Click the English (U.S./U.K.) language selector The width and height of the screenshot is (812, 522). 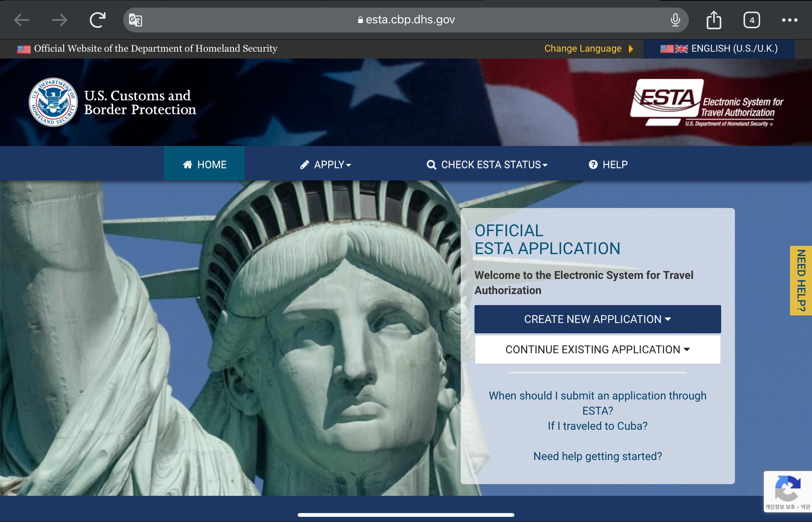point(719,49)
